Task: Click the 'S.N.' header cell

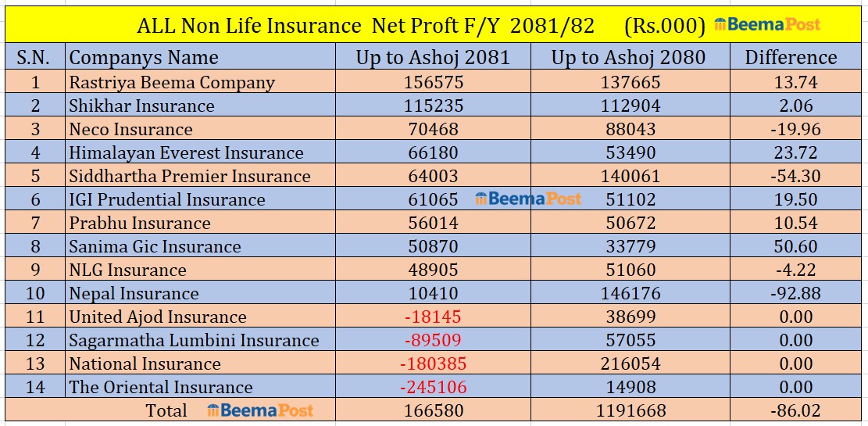Action: (34, 57)
